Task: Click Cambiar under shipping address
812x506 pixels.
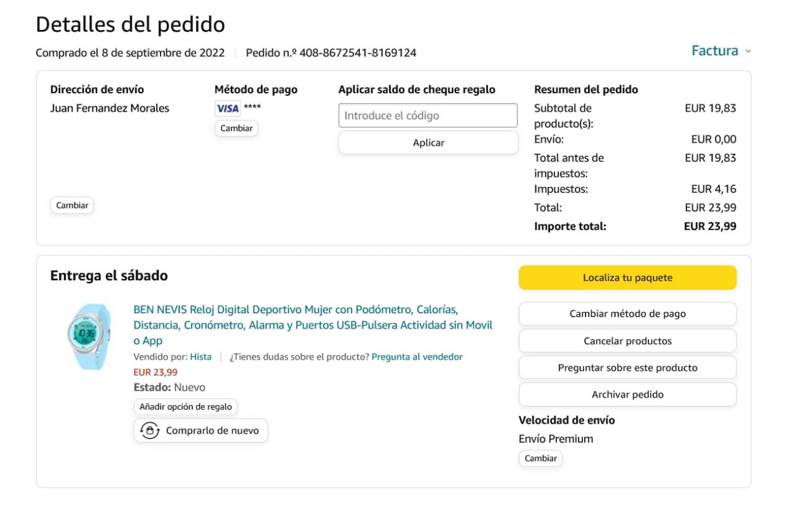Action: [72, 205]
